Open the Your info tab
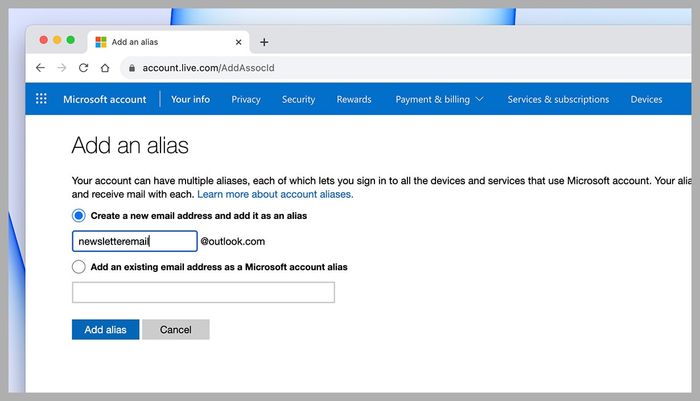Screen dimensions: 700x401 tap(190, 99)
